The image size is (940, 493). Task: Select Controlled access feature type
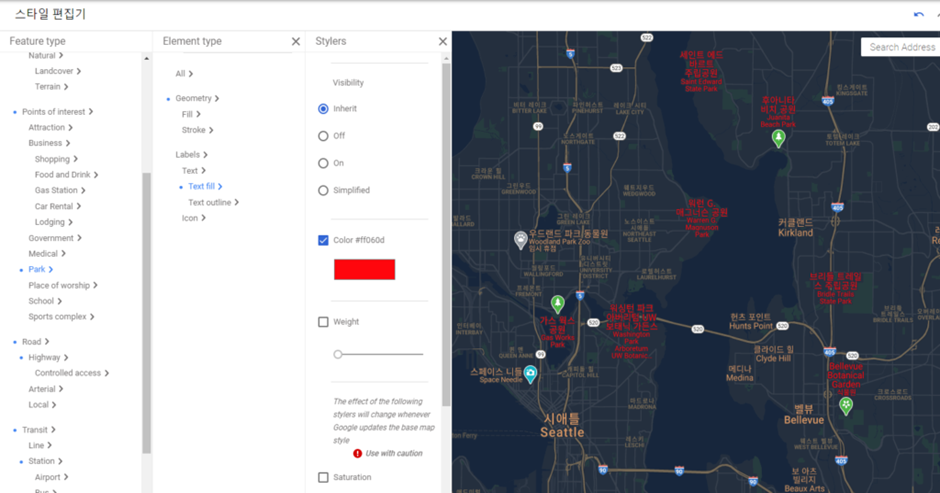click(71, 373)
